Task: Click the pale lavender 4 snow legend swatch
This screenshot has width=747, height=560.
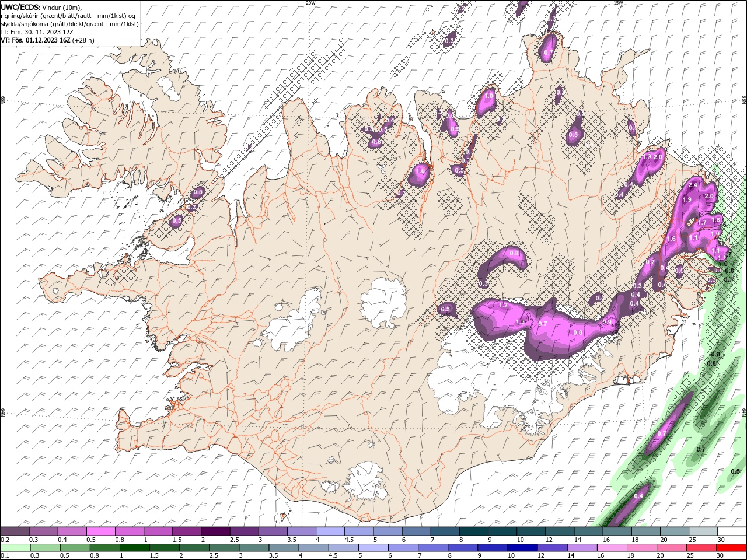Action: (x=330, y=531)
